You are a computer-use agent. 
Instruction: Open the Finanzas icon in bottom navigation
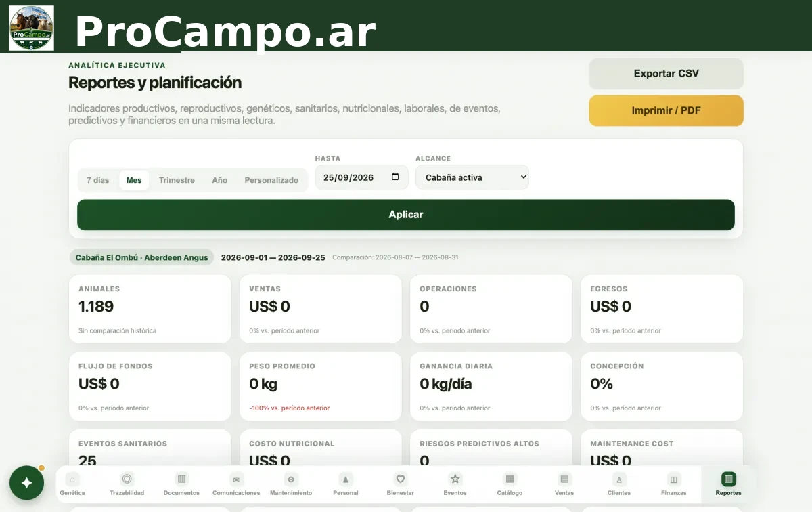point(674,479)
